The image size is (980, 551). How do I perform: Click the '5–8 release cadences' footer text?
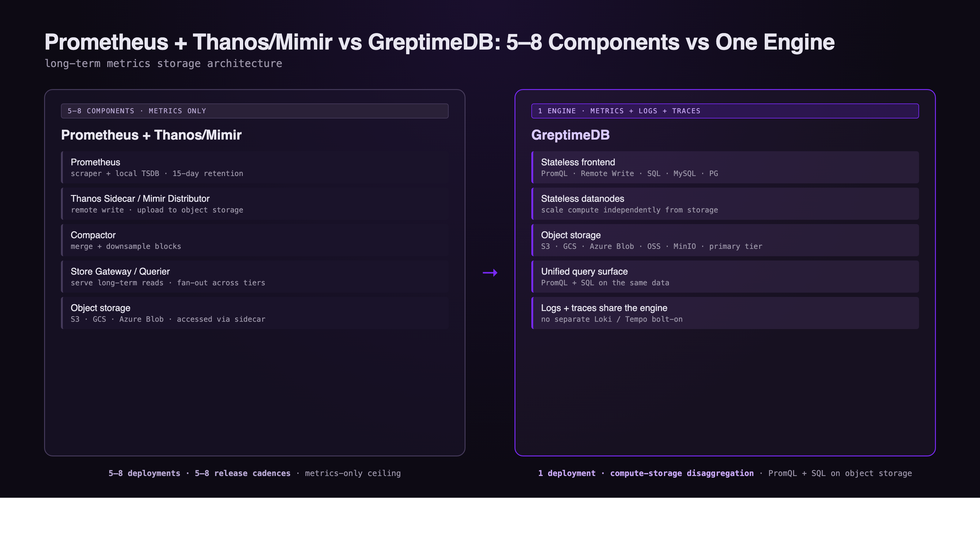242,474
